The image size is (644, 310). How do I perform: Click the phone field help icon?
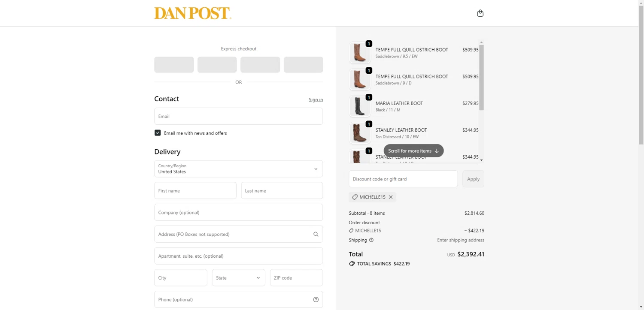point(316,300)
